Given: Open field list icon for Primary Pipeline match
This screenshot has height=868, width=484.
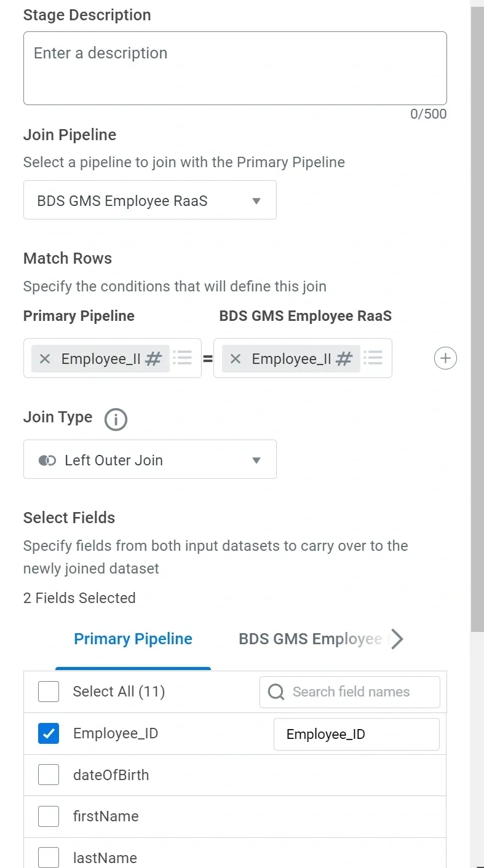Looking at the screenshot, I should tap(183, 358).
